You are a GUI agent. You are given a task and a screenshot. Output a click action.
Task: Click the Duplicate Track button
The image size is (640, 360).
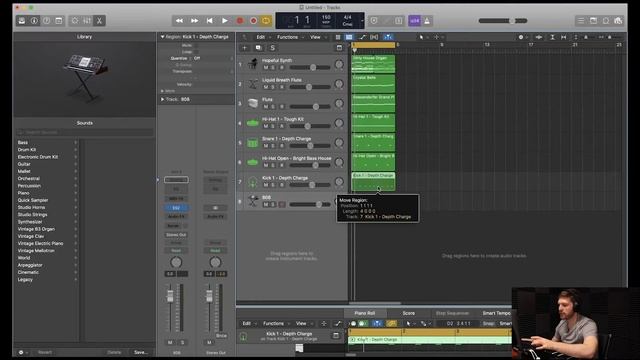258,48
